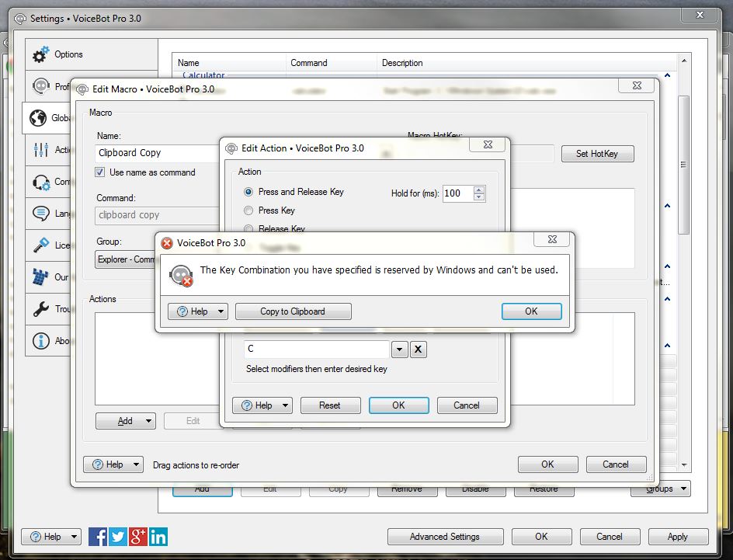Select the Troubleshooting wrench icon tab
Viewport: 733px width, 560px height.
(40, 309)
